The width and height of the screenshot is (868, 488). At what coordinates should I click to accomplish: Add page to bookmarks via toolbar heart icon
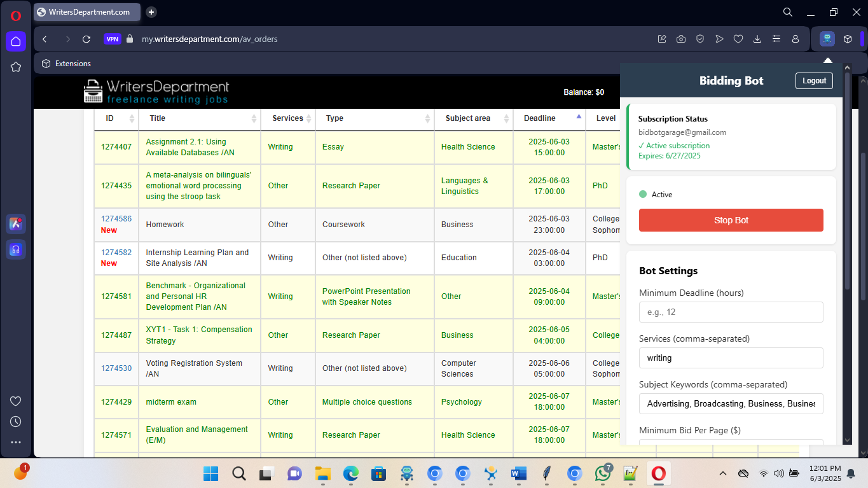[738, 39]
